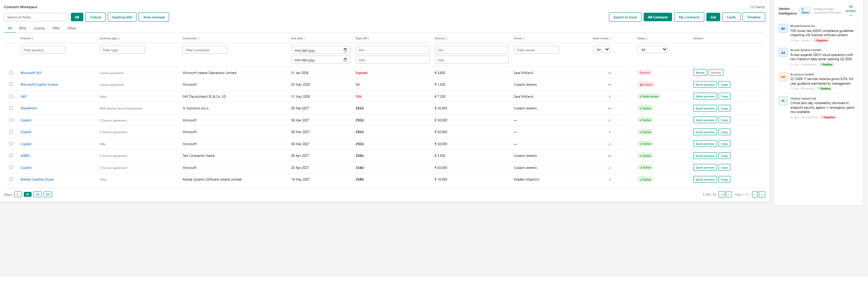
Task: Focus the Search all fields box
Action: [x=37, y=17]
